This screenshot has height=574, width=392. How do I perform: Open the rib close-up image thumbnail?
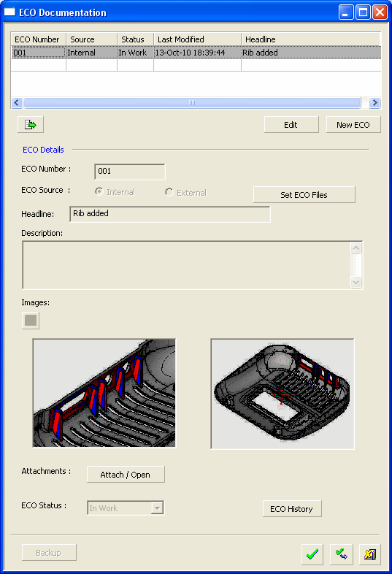(104, 393)
